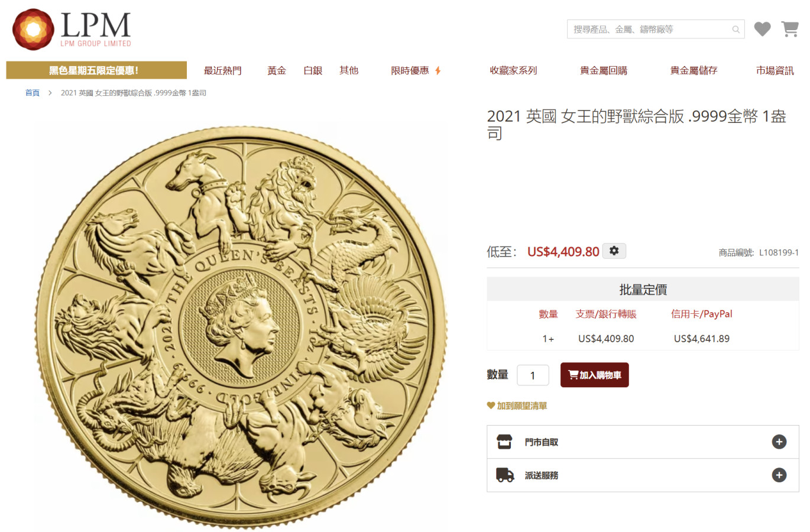The width and height of the screenshot is (810, 532).
Task: Open the wishlist heart icon in header
Action: tap(762, 29)
